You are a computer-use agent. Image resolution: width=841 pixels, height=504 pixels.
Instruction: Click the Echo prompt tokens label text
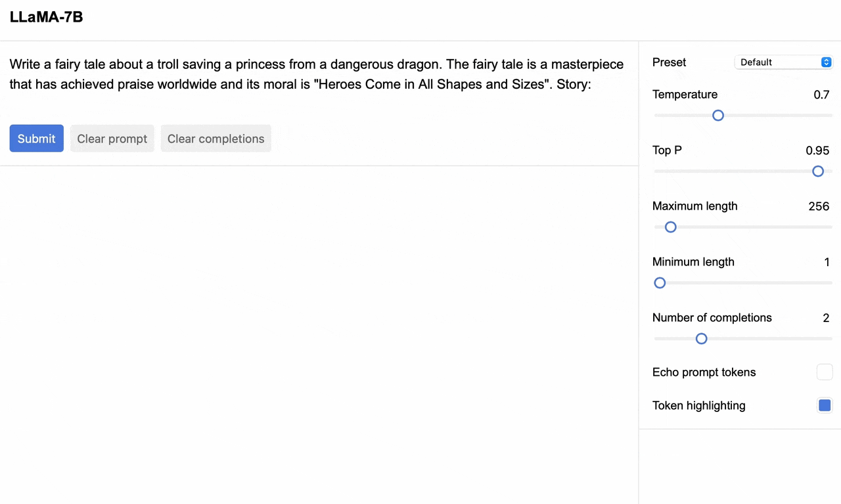[x=704, y=373]
